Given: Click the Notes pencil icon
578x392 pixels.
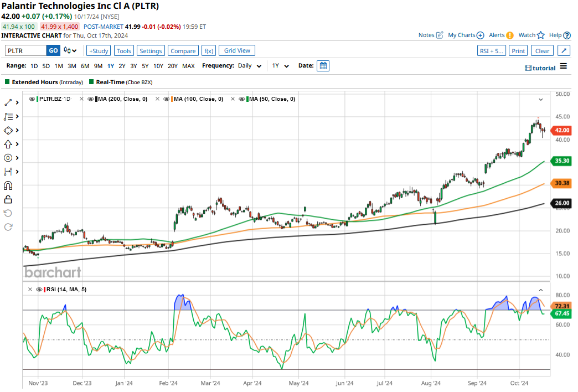Looking at the screenshot, I should point(440,35).
